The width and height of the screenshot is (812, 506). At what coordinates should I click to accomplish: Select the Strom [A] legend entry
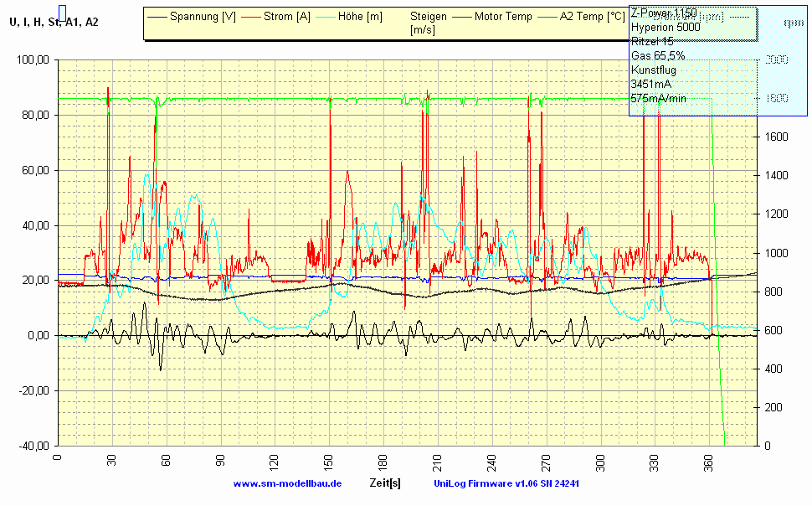tap(286, 17)
